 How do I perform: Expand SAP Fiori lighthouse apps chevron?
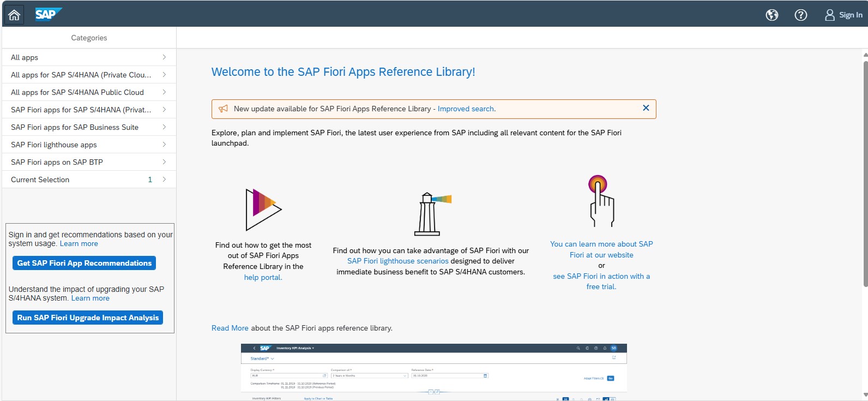click(164, 145)
